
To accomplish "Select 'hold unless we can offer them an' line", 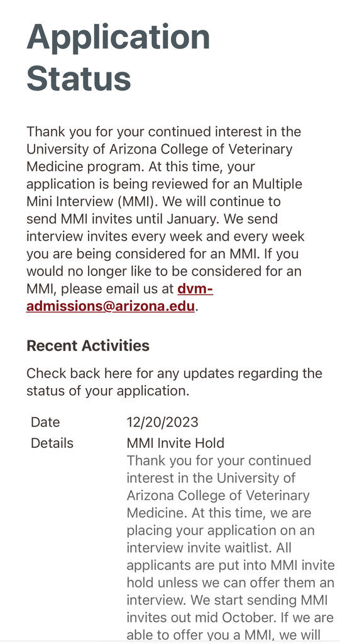I will [x=230, y=583].
